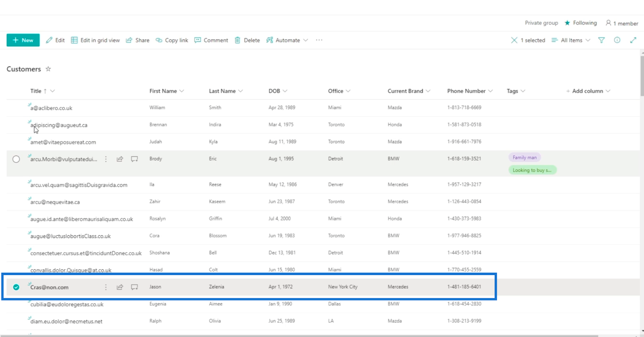
Task: Click the Private group label
Action: tap(541, 23)
